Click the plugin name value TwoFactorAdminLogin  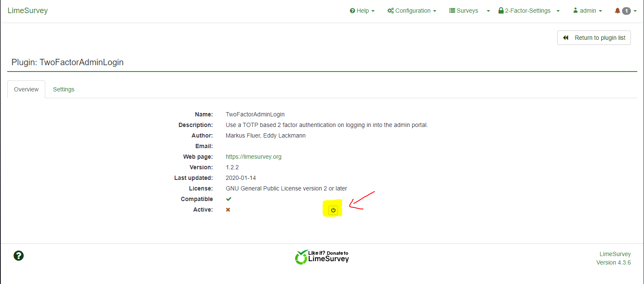pos(255,114)
